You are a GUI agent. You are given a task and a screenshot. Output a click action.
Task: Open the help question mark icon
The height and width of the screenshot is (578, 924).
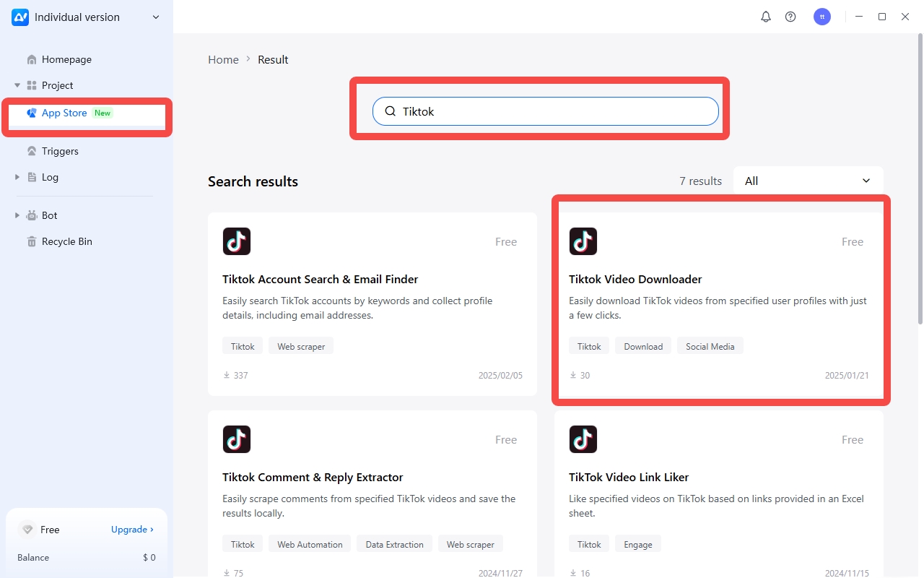790,17
